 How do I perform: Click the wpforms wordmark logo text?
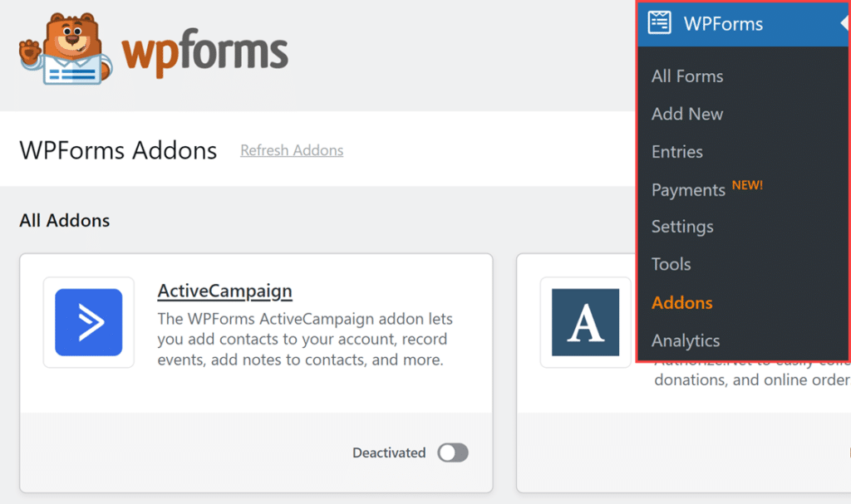[x=205, y=53]
